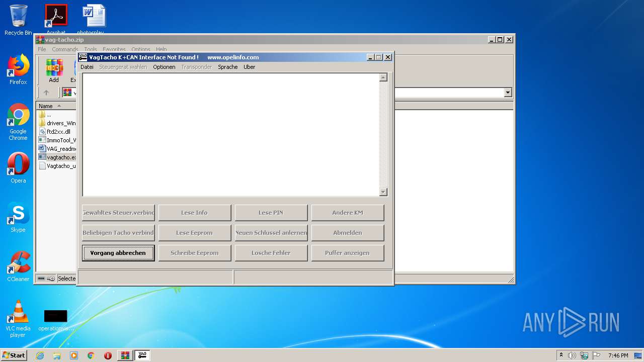The width and height of the screenshot is (644, 362).
Task: Open Windows Media Player from taskbar
Action: (74, 355)
